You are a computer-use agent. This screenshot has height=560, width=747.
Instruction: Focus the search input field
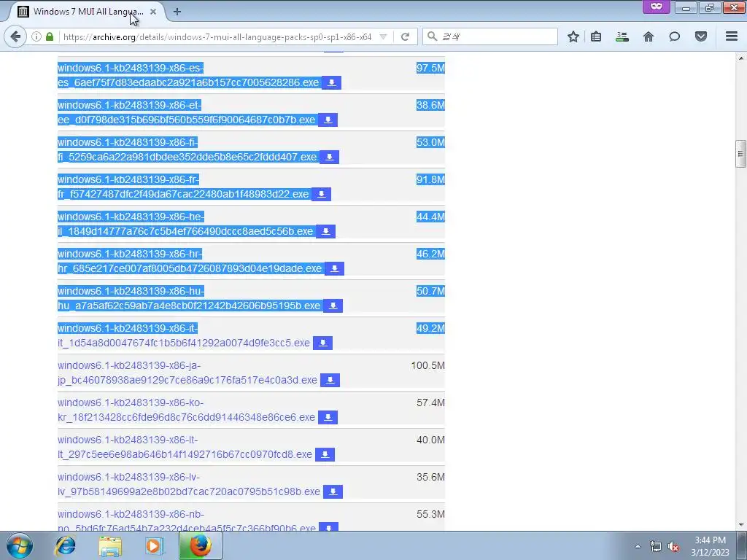[490, 36]
